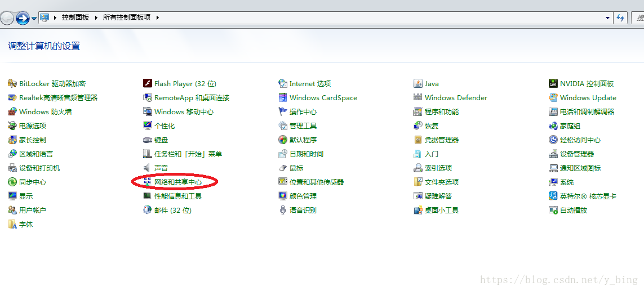The height and width of the screenshot is (291, 644).
Task: Click the 网络和共享中心 icon
Action: (148, 182)
